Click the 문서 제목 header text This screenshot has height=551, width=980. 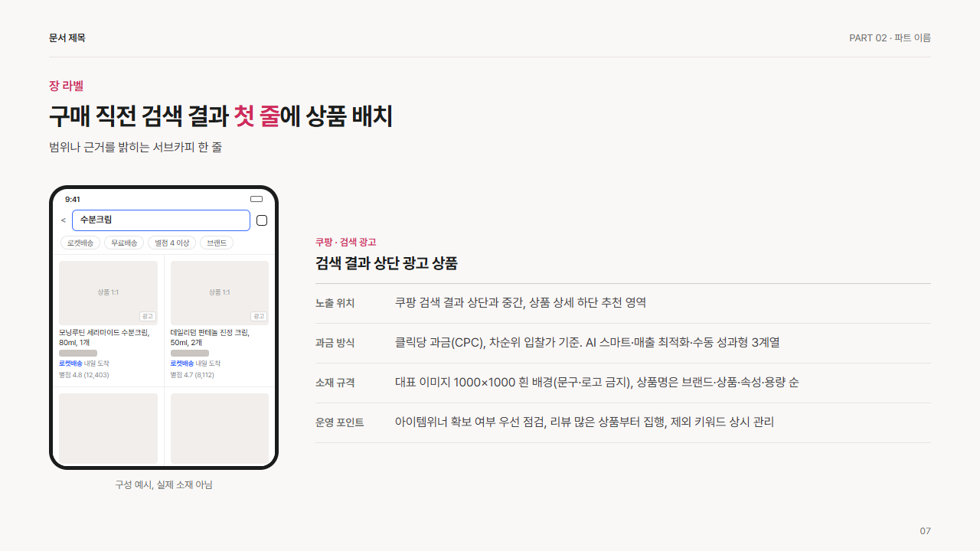point(67,37)
